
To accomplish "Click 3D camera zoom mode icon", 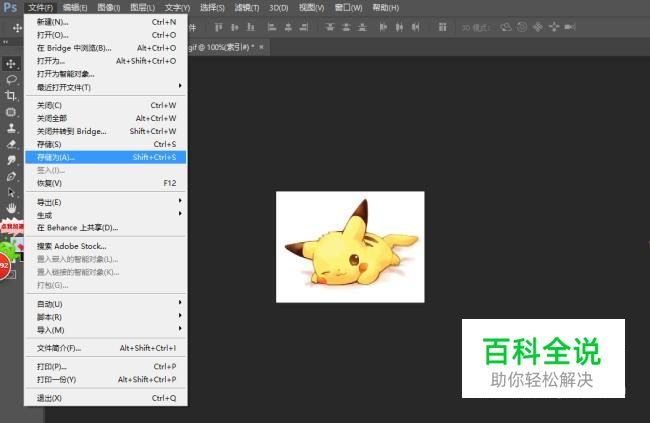I will click(570, 27).
